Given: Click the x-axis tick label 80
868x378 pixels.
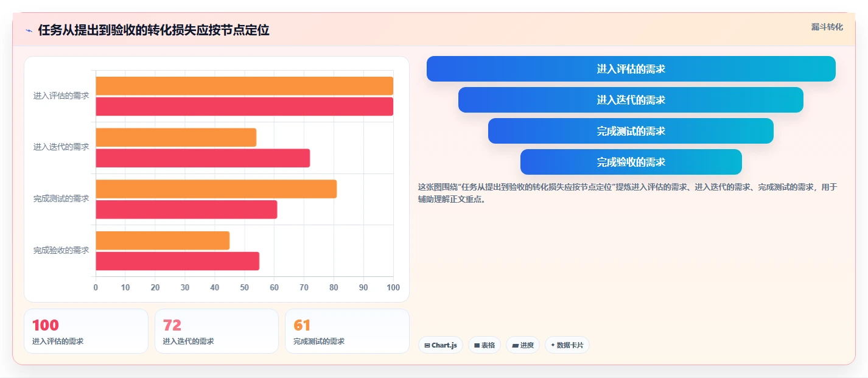Looking at the screenshot, I should click(x=334, y=287).
